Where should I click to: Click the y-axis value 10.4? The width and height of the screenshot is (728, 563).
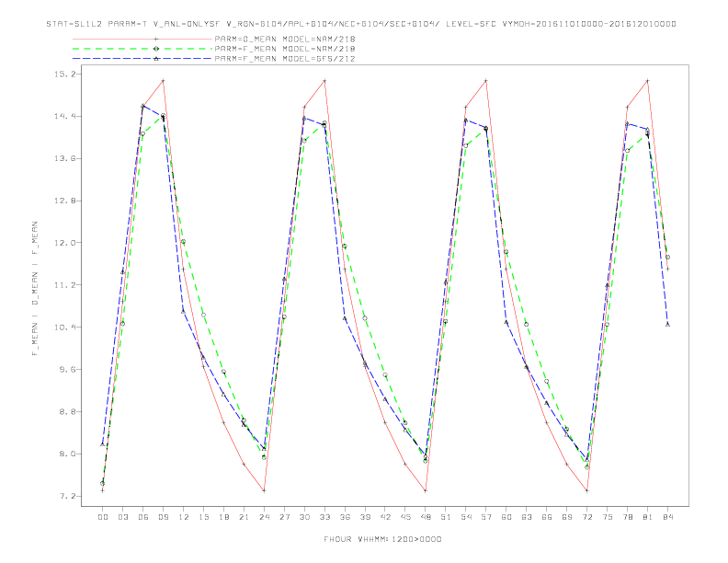(64, 327)
